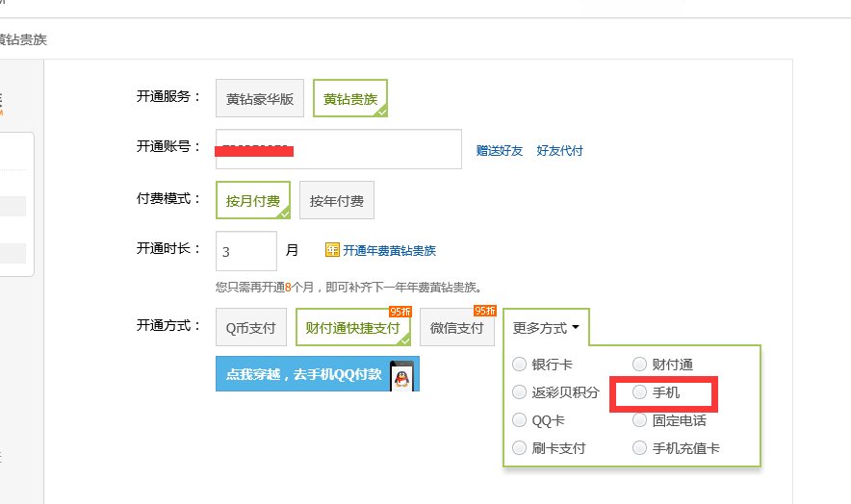Open the 开通年费黄钻贵族 link

click(389, 251)
